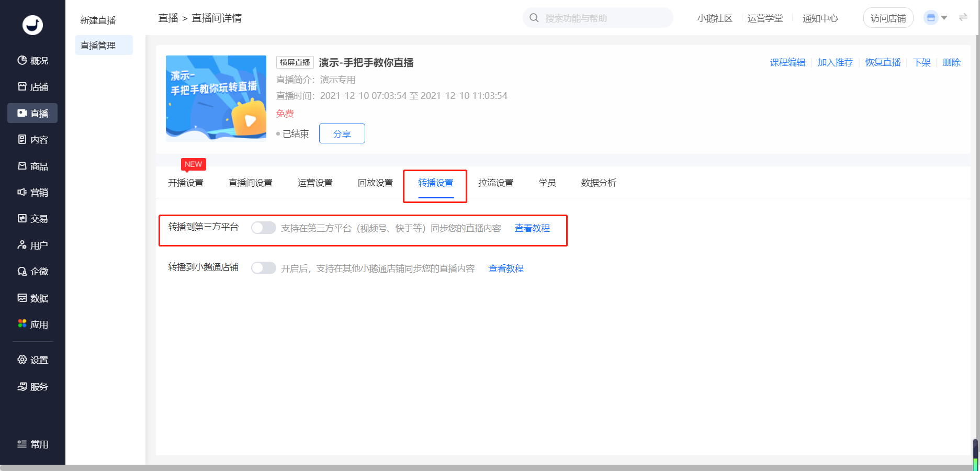Open 应用 apps section in sidebar
980x471 pixels.
(32, 324)
